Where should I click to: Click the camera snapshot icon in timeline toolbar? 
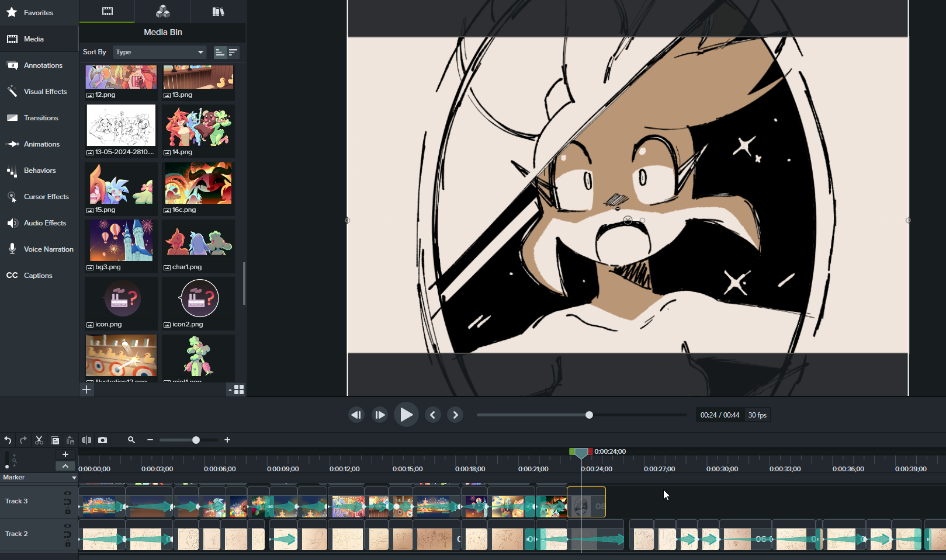pyautogui.click(x=103, y=440)
